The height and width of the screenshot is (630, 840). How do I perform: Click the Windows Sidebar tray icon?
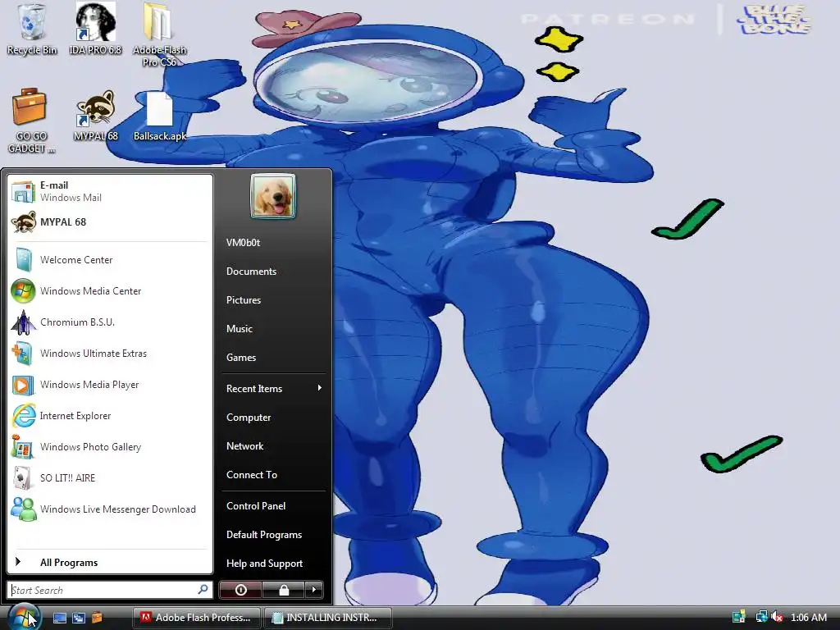739,617
